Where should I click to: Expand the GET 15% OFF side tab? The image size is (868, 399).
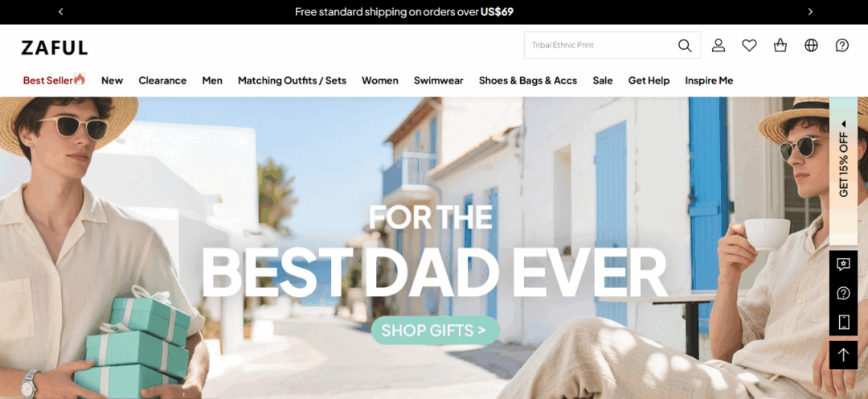(x=843, y=161)
